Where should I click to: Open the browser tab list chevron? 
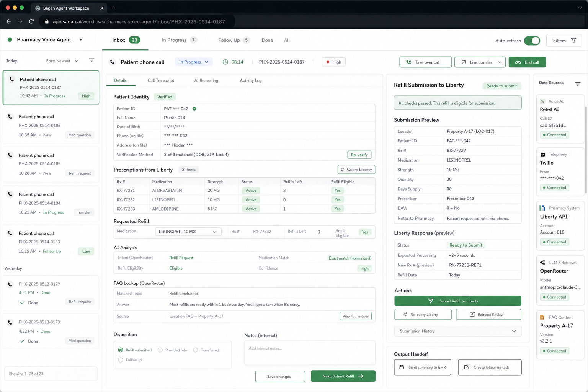pos(580,8)
